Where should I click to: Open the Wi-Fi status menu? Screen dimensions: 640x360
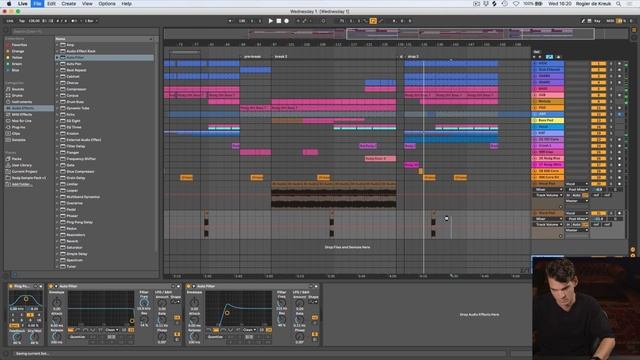pyautogui.click(x=516, y=4)
